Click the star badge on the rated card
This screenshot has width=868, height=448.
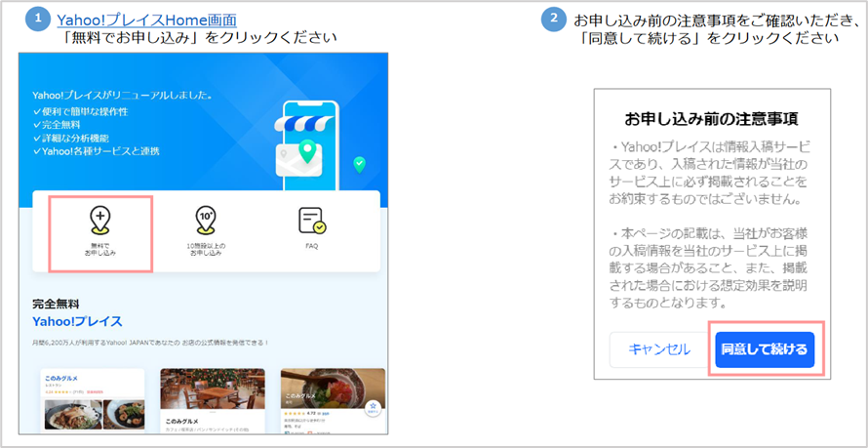tap(374, 409)
